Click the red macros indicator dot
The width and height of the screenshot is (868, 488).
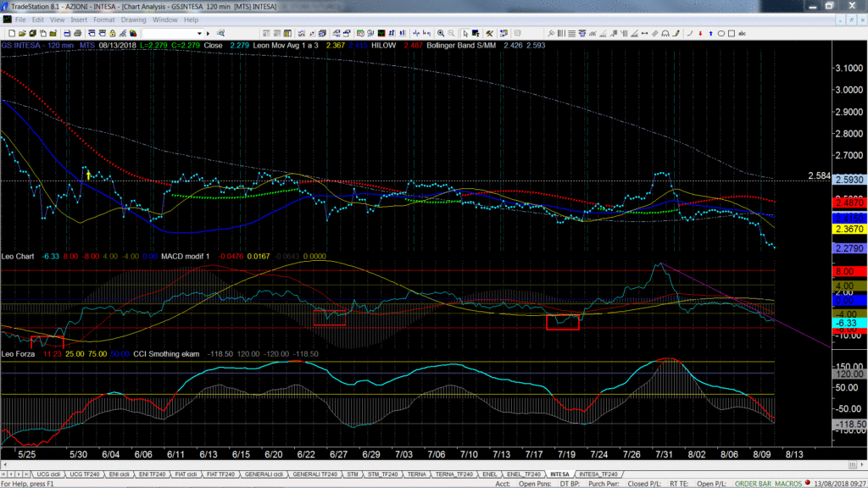(808, 483)
